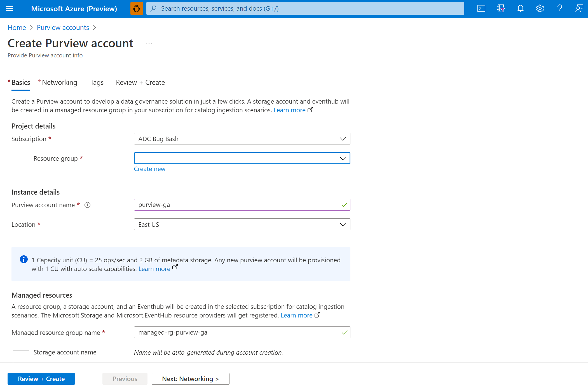Viewport: 588px width, 390px height.
Task: Expand the Resource group dropdown
Action: [242, 158]
